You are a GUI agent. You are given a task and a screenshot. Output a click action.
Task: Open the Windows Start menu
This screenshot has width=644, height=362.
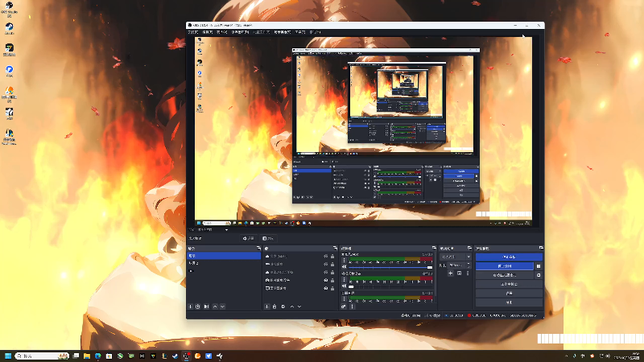[x=7, y=356]
